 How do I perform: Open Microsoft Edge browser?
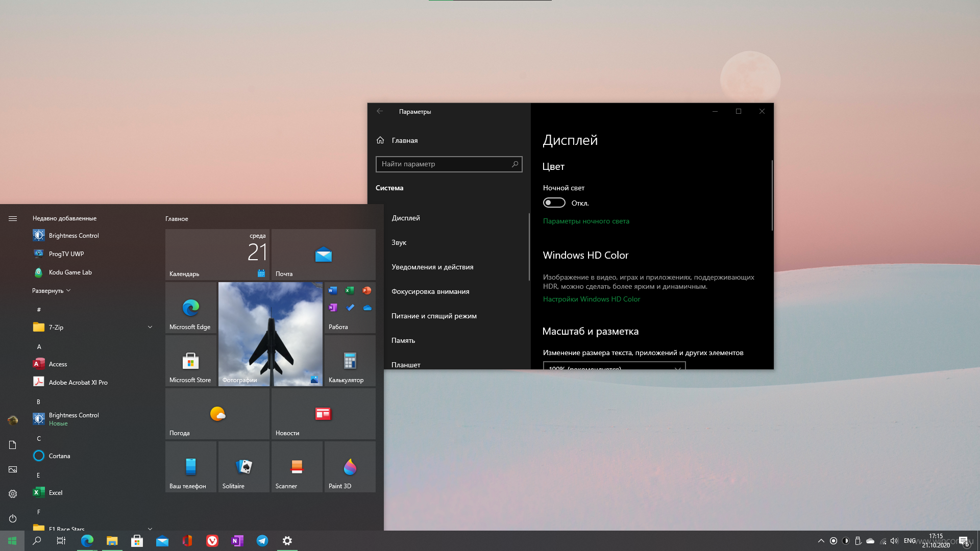(190, 308)
